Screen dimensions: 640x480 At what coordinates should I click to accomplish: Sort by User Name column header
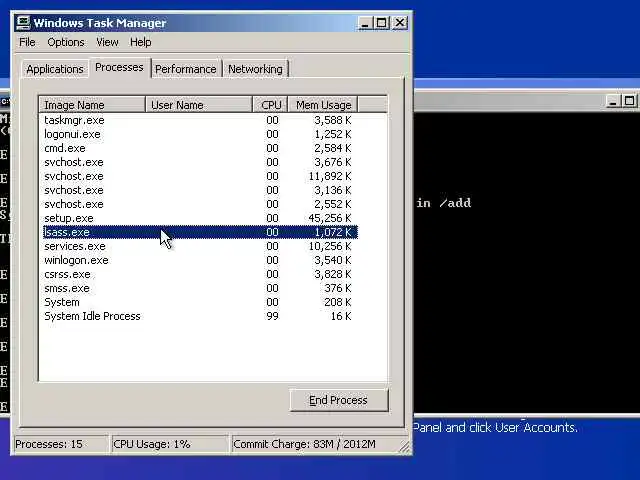pyautogui.click(x=199, y=105)
